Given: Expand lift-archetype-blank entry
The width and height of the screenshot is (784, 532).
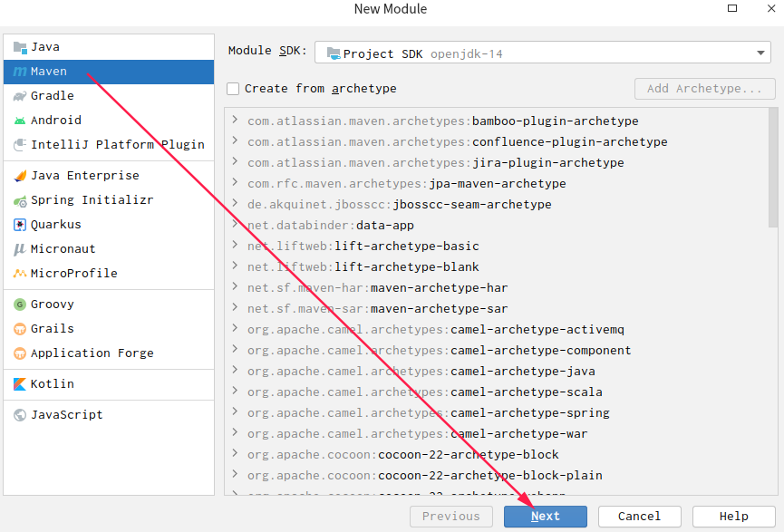Looking at the screenshot, I should [235, 266].
